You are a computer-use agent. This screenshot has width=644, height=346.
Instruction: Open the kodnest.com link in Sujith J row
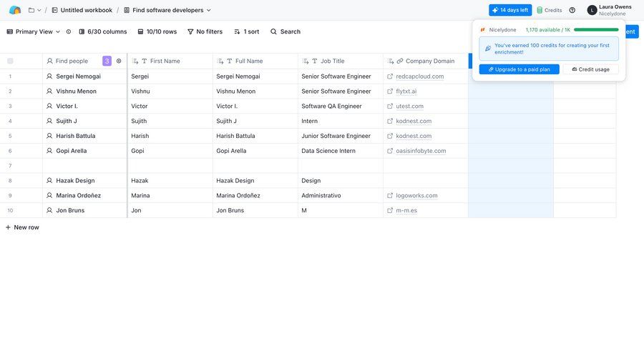coord(414,121)
